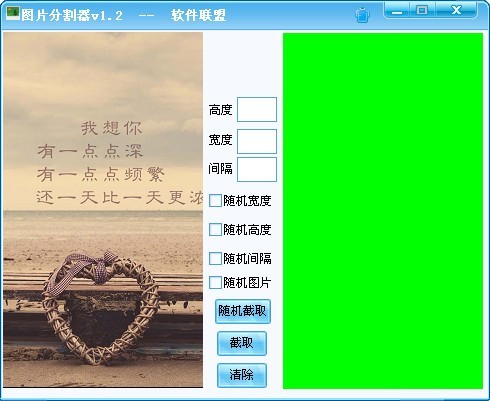The width and height of the screenshot is (490, 401).
Task: Open the shirt-shaped skin changer icon
Action: [x=362, y=15]
